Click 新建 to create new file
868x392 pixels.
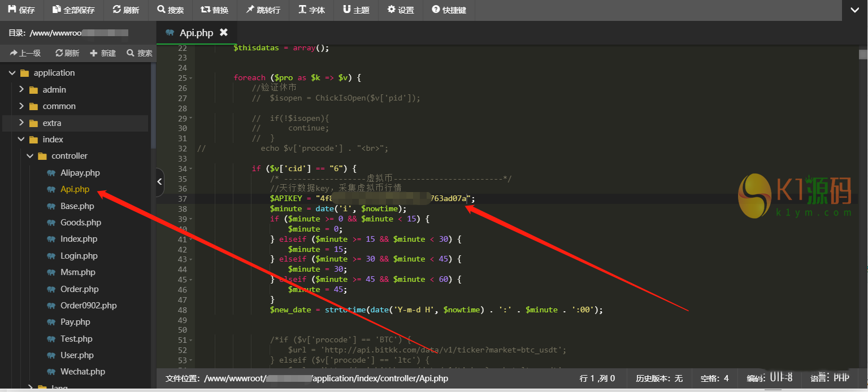103,53
